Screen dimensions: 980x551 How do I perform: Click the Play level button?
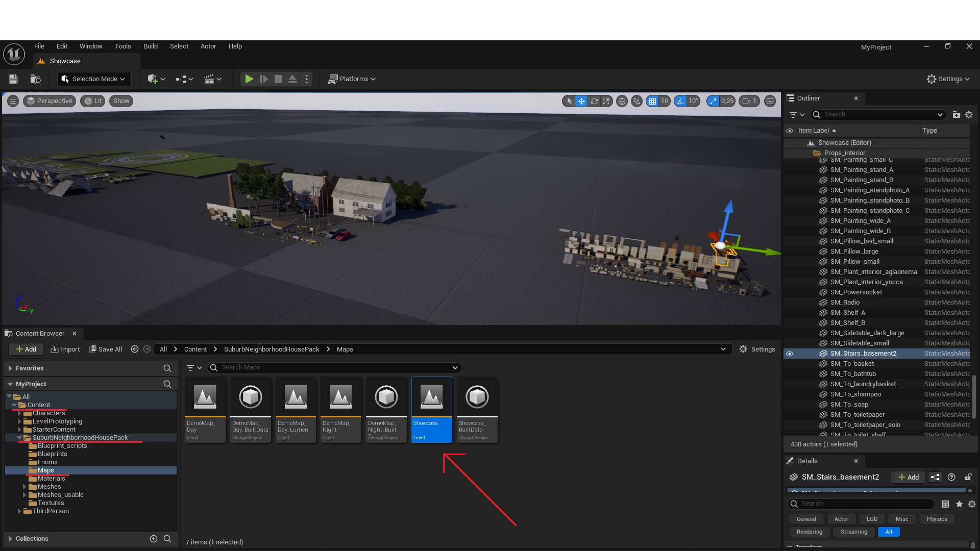point(249,79)
